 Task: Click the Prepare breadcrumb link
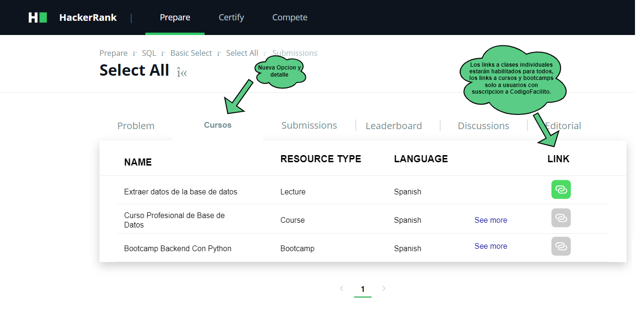(114, 53)
